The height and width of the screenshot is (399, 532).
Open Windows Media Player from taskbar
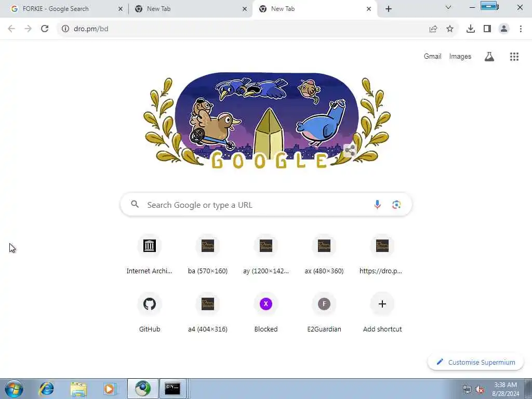[110, 389]
